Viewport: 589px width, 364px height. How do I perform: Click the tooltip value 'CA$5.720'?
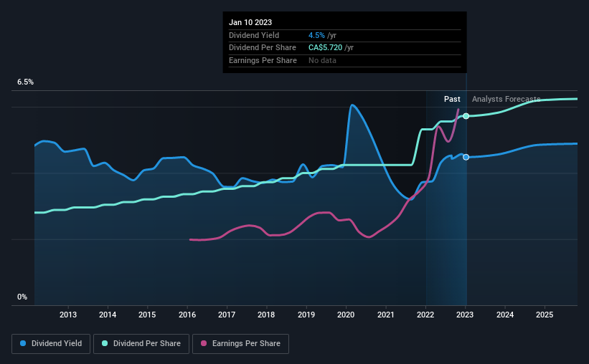point(325,48)
